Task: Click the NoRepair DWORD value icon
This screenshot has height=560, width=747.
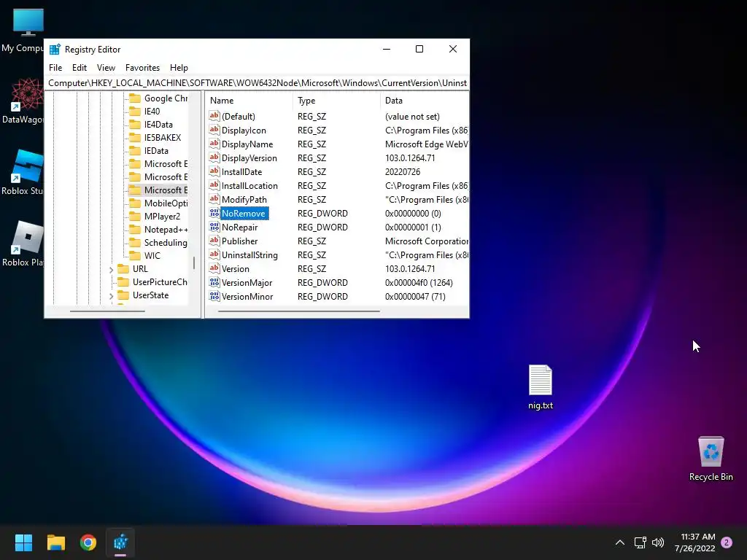Action: [x=214, y=227]
